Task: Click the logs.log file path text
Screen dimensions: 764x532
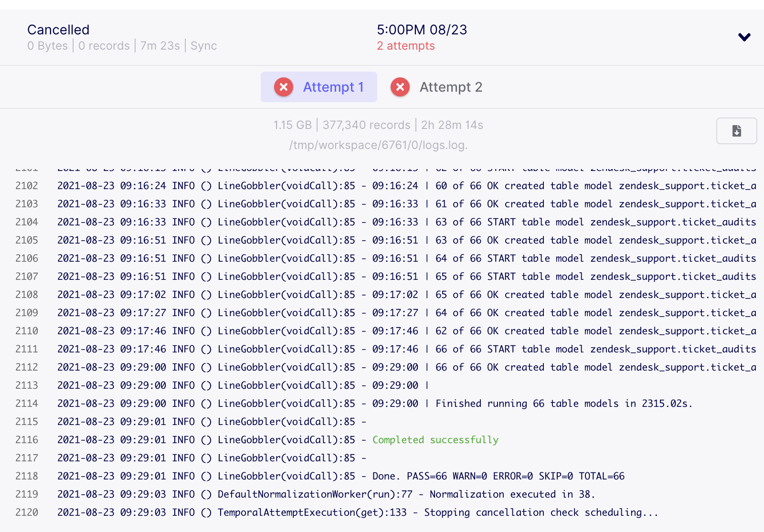Action: pos(378,146)
